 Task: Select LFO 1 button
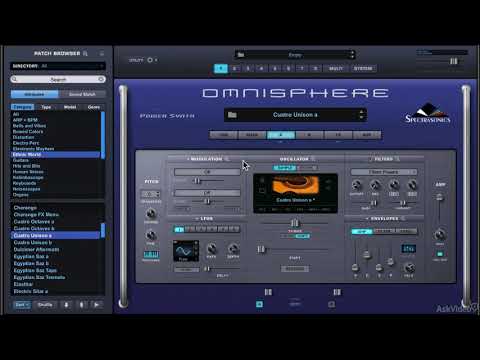click(179, 229)
